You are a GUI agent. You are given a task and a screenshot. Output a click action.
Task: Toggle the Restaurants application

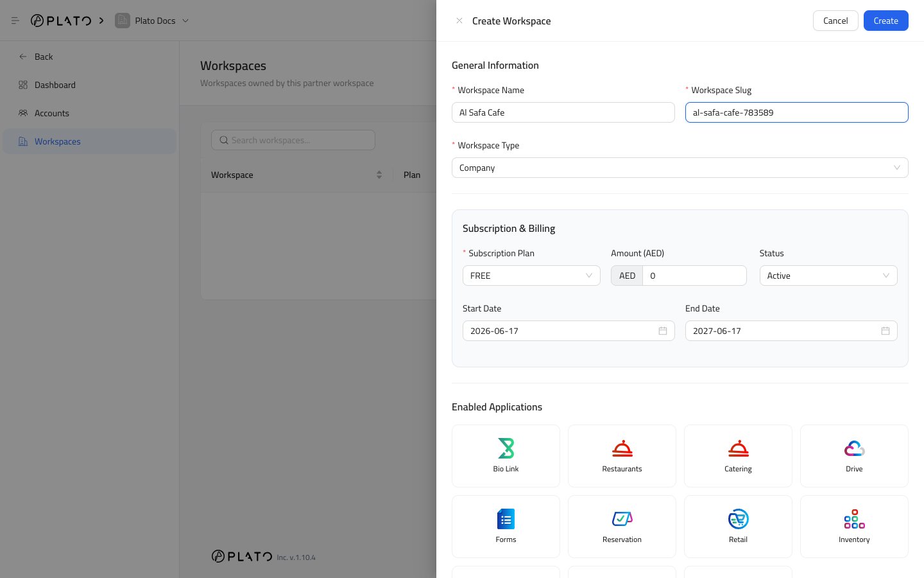622,456
